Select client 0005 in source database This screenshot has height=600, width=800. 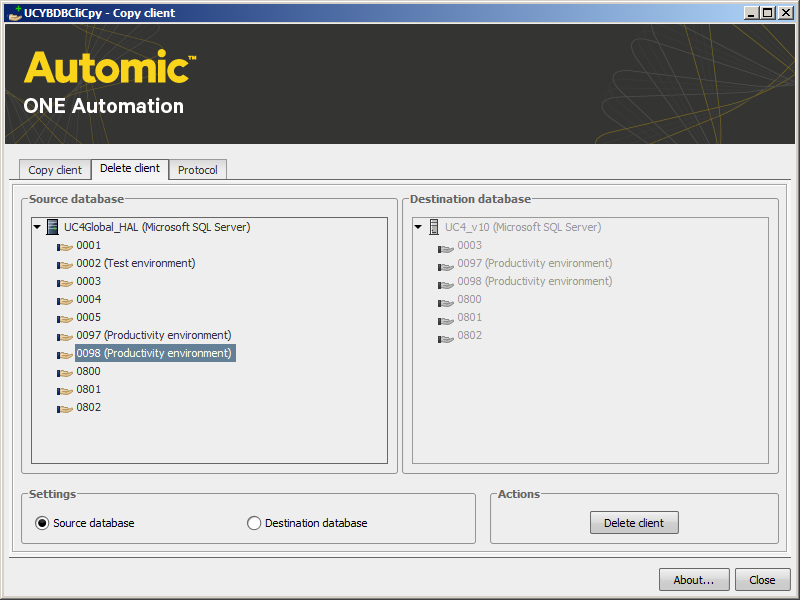tap(89, 317)
